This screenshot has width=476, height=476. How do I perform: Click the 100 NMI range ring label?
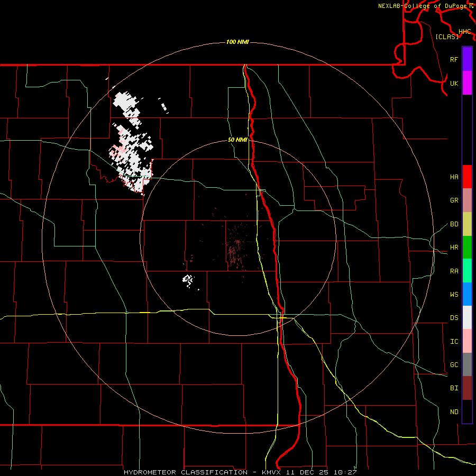237,42
